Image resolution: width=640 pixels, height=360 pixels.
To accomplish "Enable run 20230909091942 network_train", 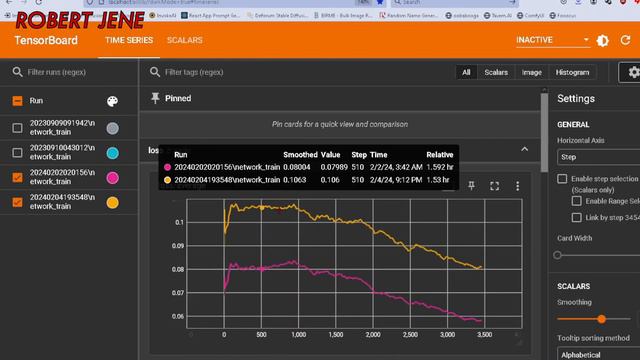I will (17, 128).
